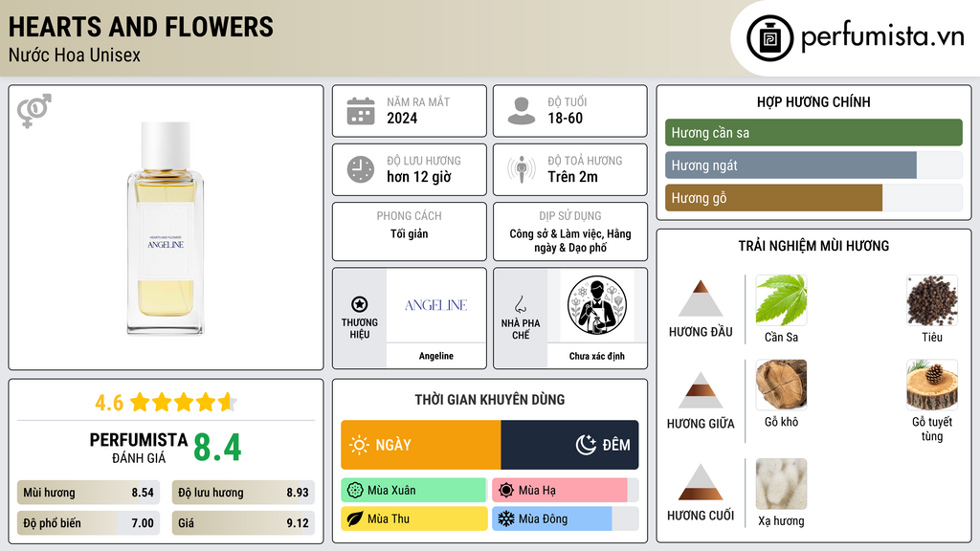Click the green Hương cần sa bar

pos(813,132)
